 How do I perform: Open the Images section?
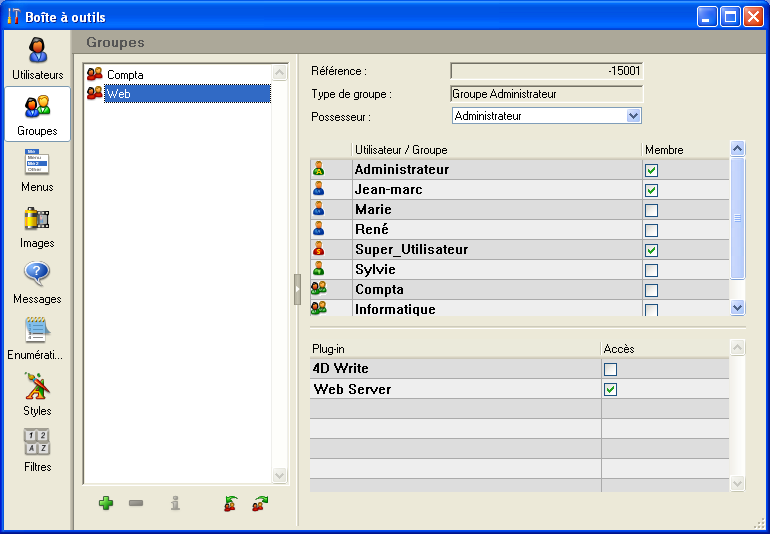click(37, 226)
